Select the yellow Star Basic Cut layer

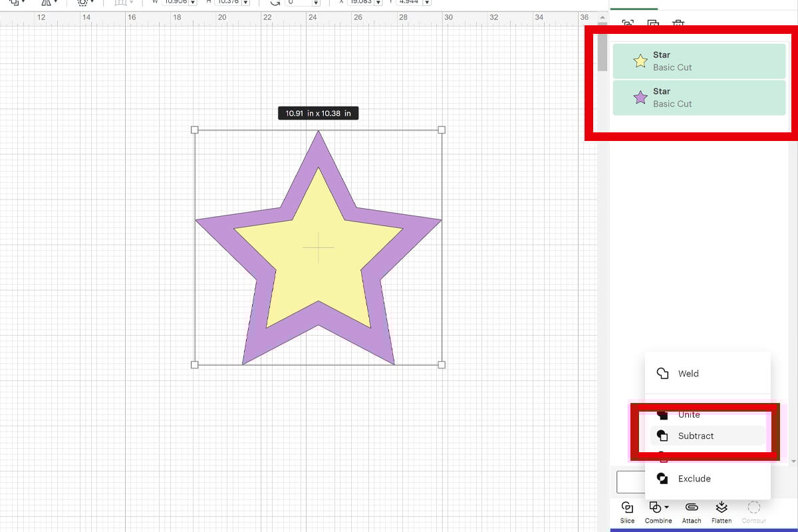[699, 61]
